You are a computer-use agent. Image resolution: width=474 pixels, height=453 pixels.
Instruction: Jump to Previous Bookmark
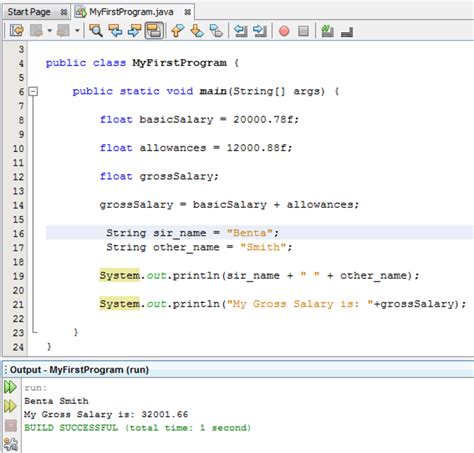click(x=177, y=31)
